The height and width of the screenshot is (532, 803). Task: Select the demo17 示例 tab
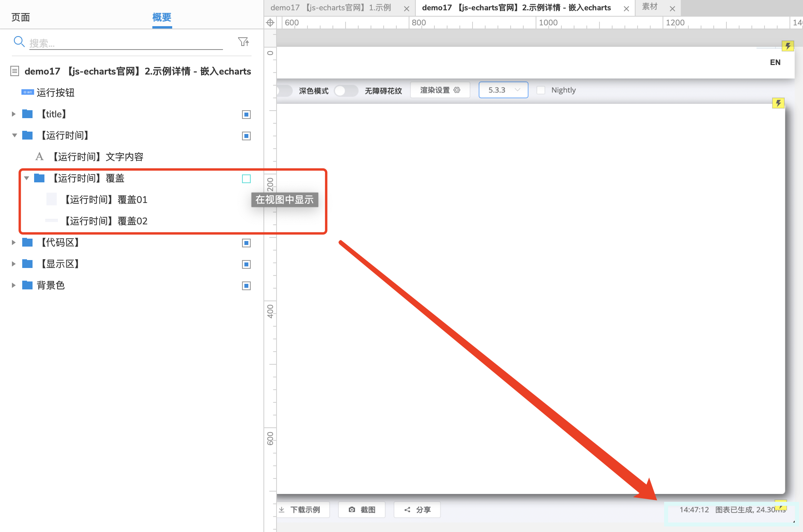point(332,8)
